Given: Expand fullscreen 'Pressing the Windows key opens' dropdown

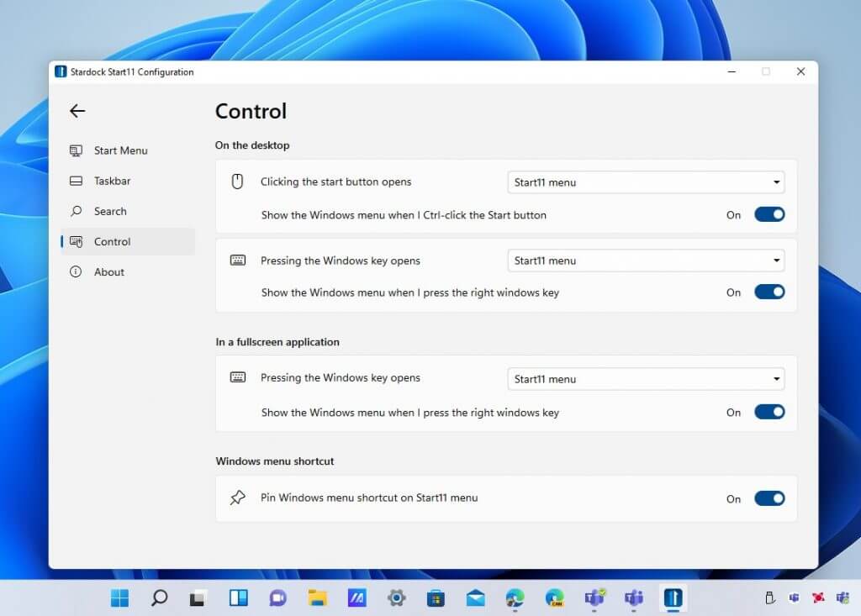Looking at the screenshot, I should tap(646, 379).
